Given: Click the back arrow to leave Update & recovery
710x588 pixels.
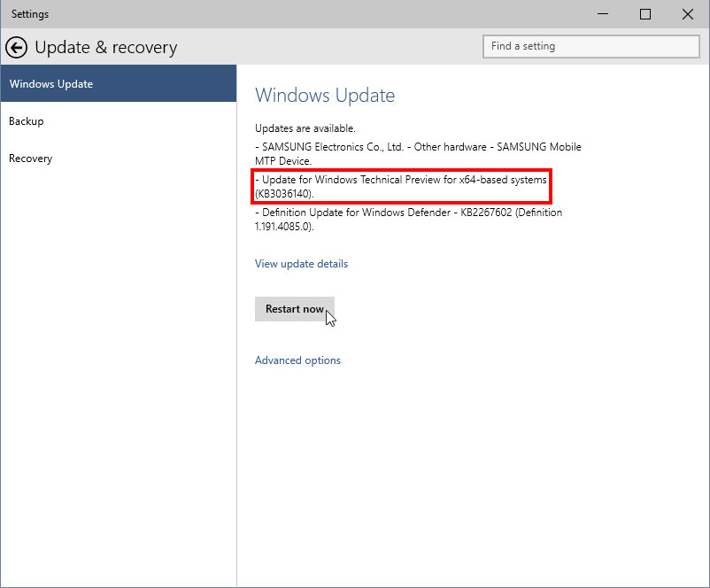Looking at the screenshot, I should coord(16,47).
